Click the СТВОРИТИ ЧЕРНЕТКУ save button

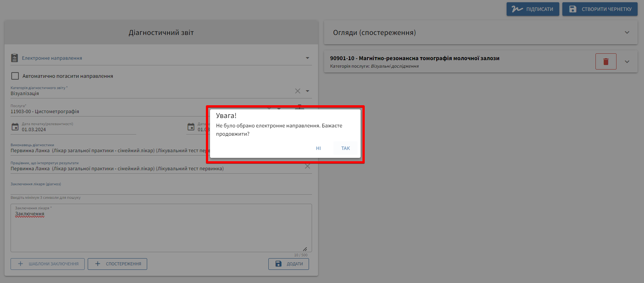click(x=600, y=9)
